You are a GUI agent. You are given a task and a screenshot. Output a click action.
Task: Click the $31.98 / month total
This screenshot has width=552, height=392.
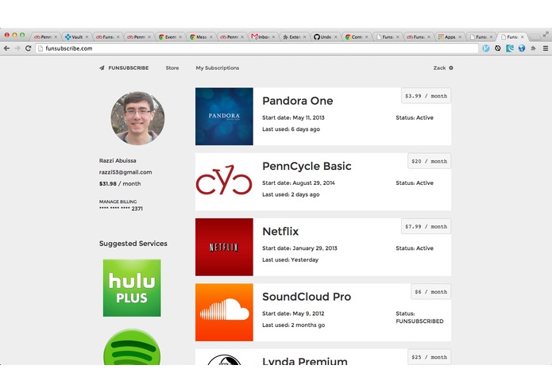point(120,183)
